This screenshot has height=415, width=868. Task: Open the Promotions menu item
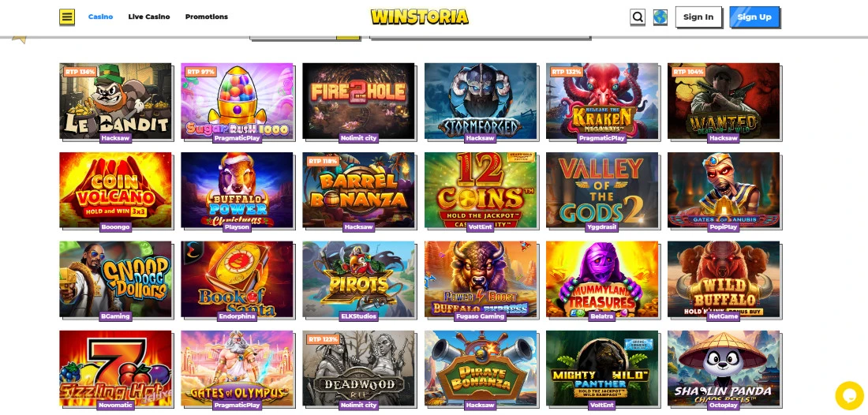click(207, 17)
